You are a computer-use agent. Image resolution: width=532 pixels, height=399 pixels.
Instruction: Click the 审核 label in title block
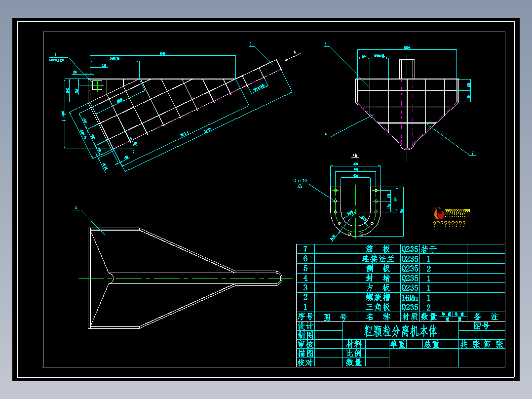pyautogui.click(x=305, y=344)
